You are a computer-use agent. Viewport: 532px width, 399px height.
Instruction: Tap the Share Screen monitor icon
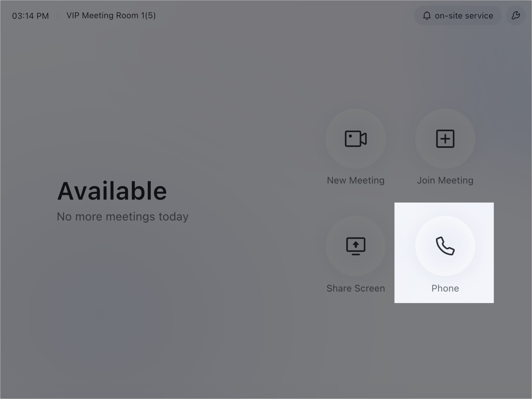[x=355, y=246]
